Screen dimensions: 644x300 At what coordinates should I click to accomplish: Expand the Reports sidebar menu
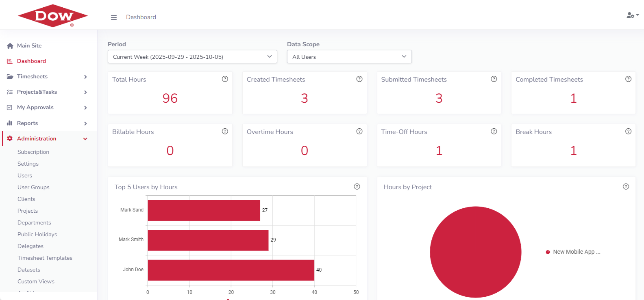47,123
